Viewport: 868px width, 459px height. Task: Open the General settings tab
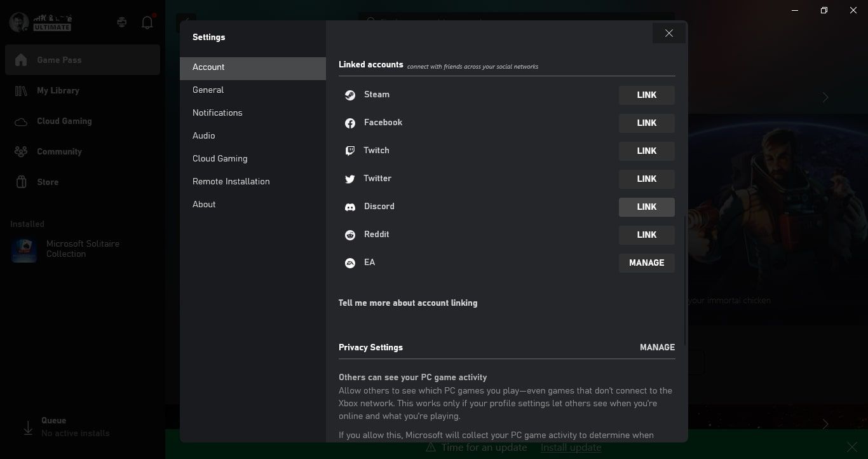(253, 90)
